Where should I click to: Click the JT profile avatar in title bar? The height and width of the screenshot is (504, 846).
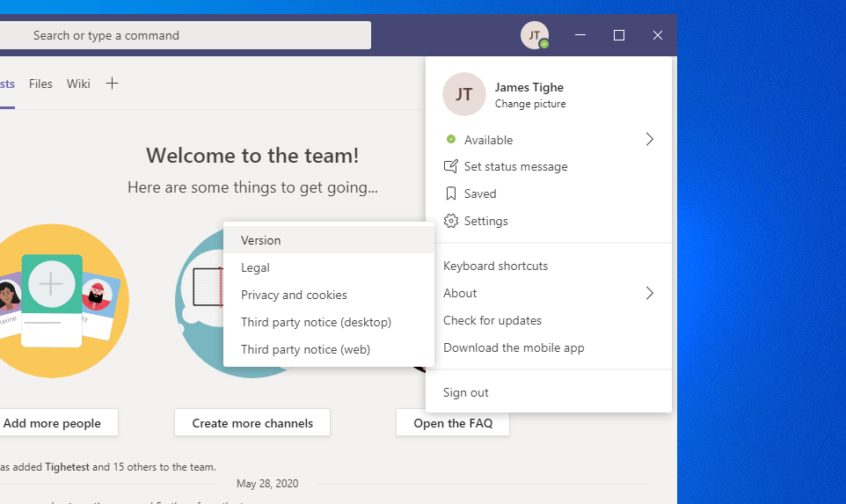534,35
